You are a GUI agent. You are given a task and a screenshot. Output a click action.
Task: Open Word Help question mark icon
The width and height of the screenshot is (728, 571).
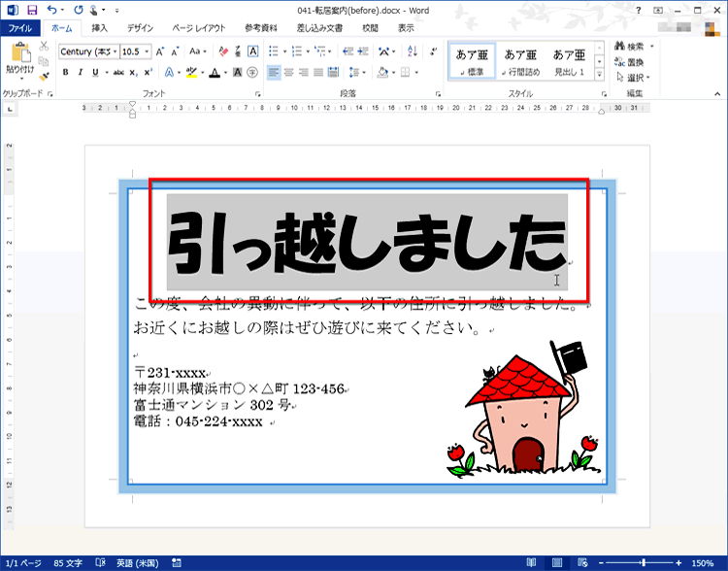pyautogui.click(x=639, y=11)
